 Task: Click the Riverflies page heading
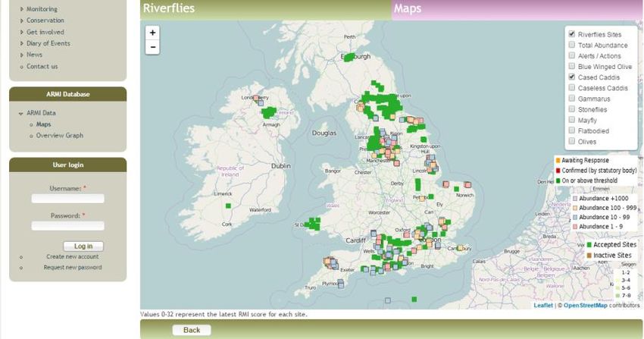(x=169, y=8)
